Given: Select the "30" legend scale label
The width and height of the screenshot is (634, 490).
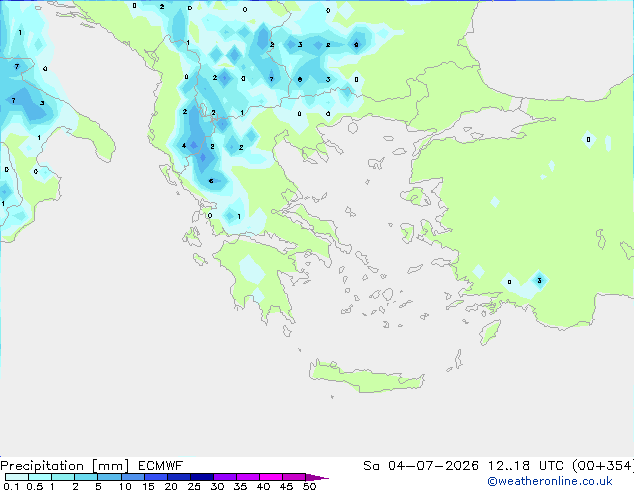Looking at the screenshot, I should click(x=217, y=486).
